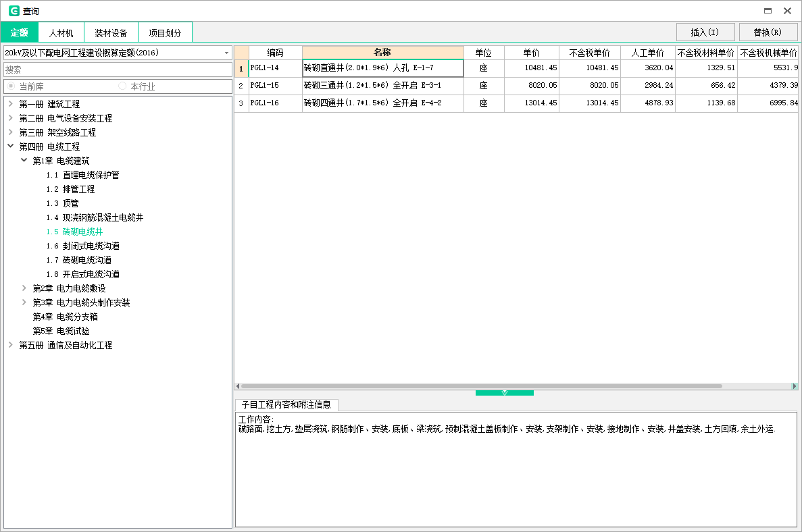Click the 名称 column header
Viewport: 802px width, 532px height.
[x=382, y=52]
